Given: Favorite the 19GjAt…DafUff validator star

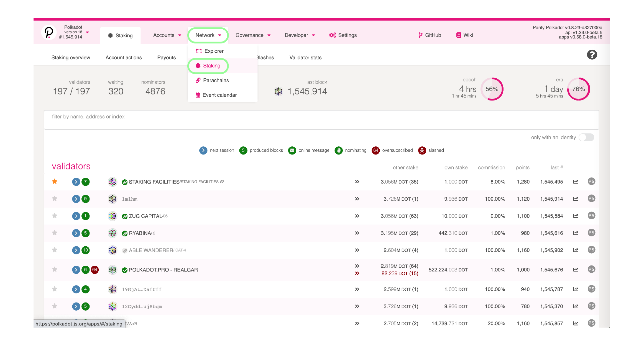Looking at the screenshot, I should pyautogui.click(x=55, y=289).
